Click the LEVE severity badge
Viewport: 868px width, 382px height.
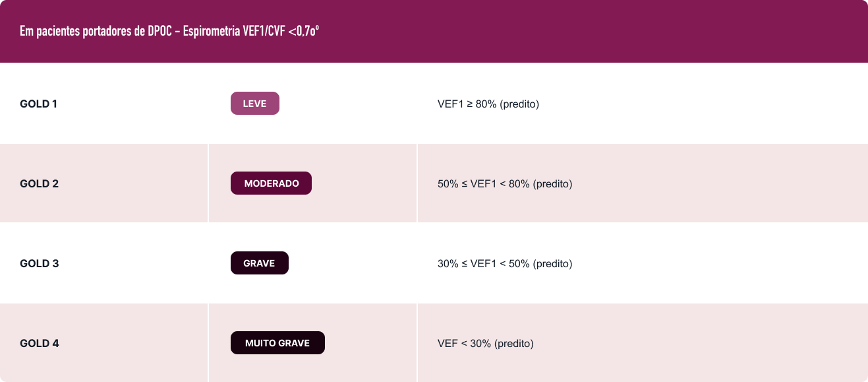pyautogui.click(x=255, y=104)
